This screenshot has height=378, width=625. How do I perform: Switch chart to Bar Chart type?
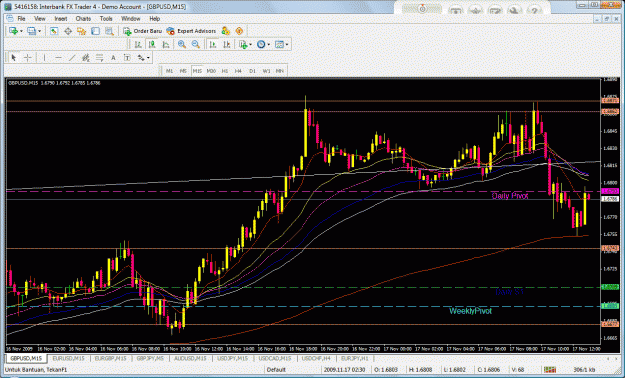[x=138, y=45]
